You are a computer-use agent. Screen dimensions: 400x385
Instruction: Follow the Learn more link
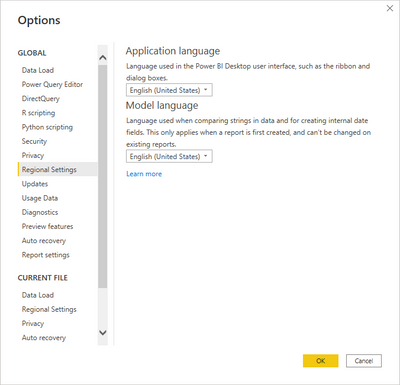click(144, 174)
